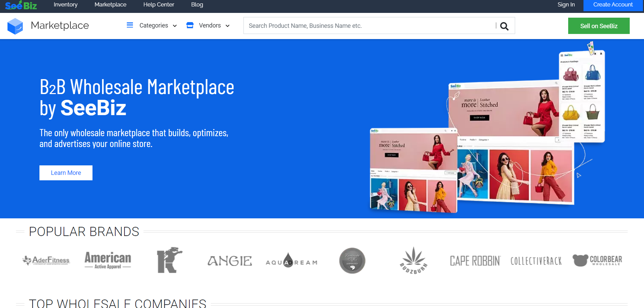Open the Marketplace top menu item
The image size is (644, 308).
point(111,5)
